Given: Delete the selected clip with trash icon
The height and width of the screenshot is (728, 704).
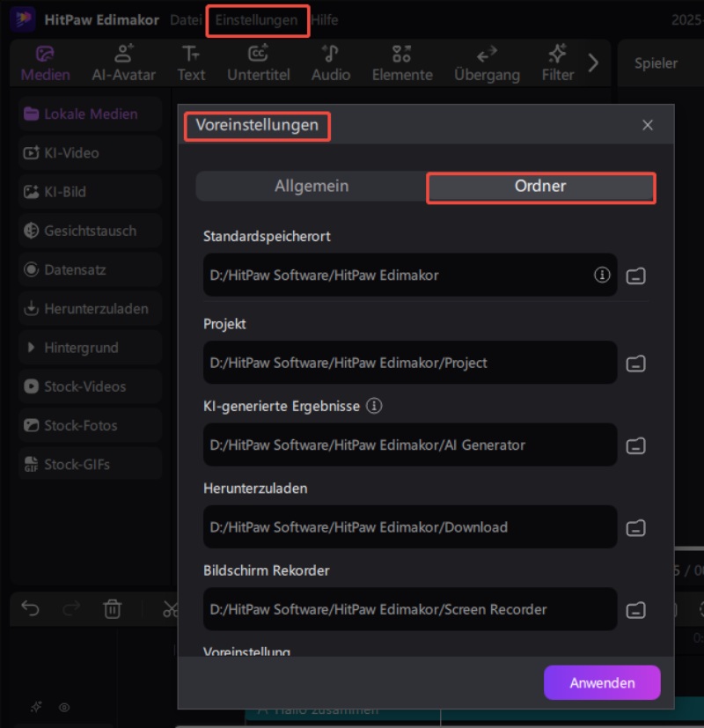Looking at the screenshot, I should pos(113,608).
